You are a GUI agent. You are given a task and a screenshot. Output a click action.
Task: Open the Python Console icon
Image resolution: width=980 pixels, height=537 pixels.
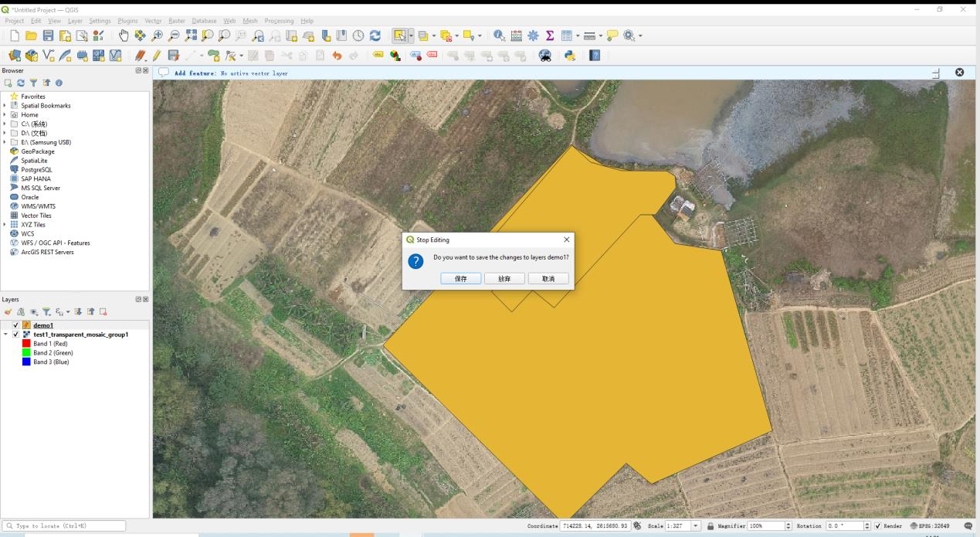(570, 56)
